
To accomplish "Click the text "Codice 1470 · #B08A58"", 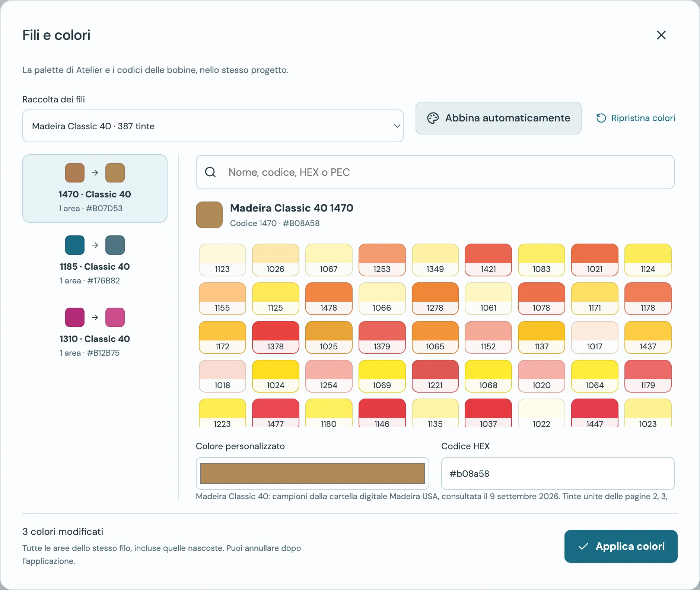I will coord(275,223).
